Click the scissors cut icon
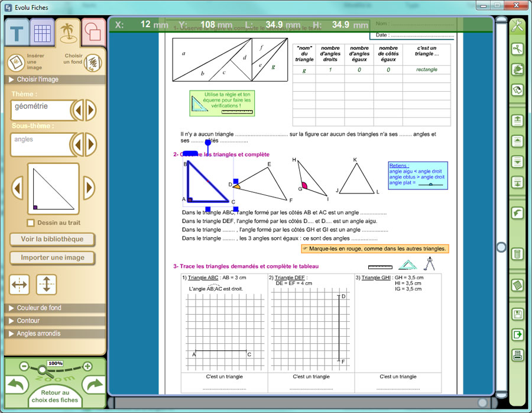 point(517,49)
